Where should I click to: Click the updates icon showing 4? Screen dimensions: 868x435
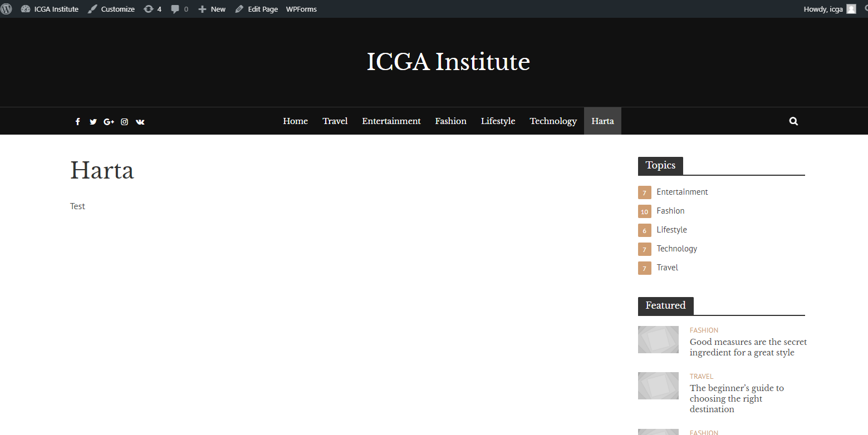(x=153, y=9)
